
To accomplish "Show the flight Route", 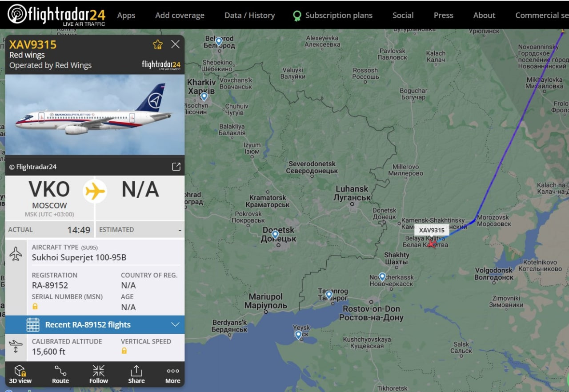I will 60,374.
